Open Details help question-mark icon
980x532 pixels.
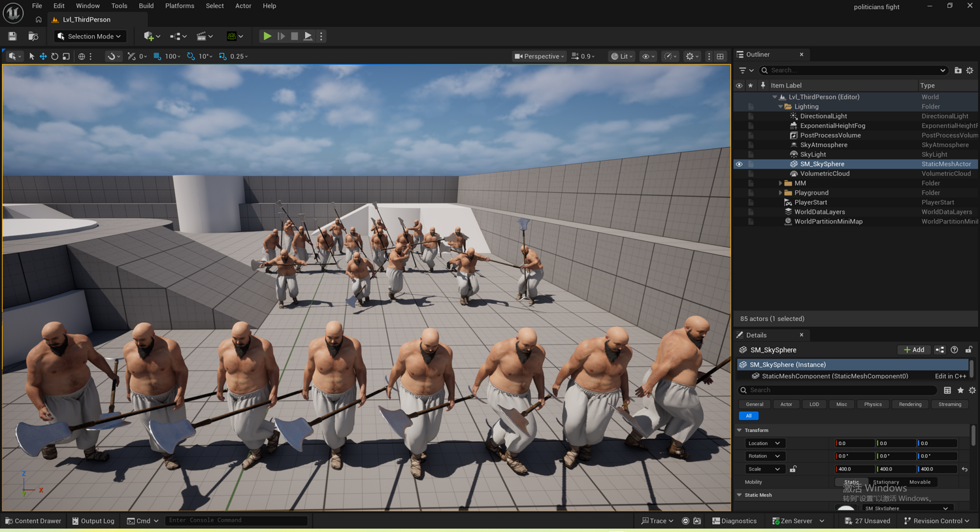point(955,350)
